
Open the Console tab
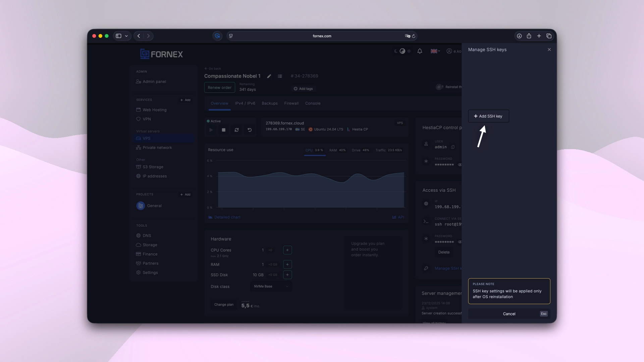(313, 103)
